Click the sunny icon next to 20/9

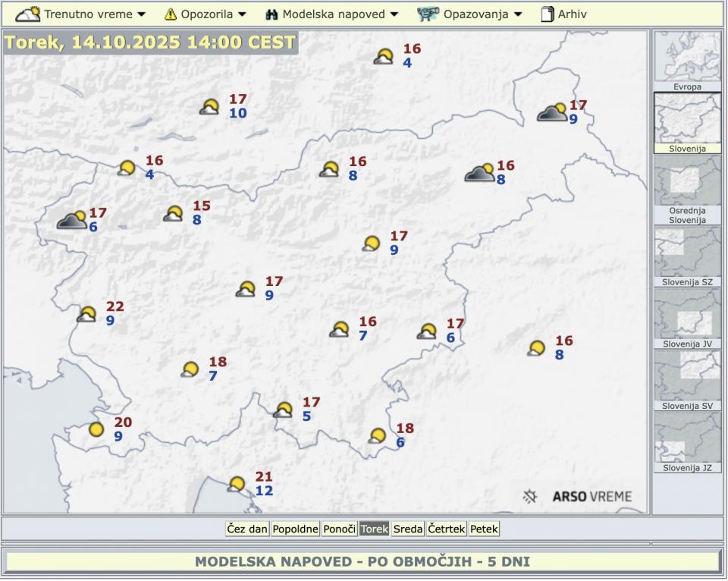[96, 429]
